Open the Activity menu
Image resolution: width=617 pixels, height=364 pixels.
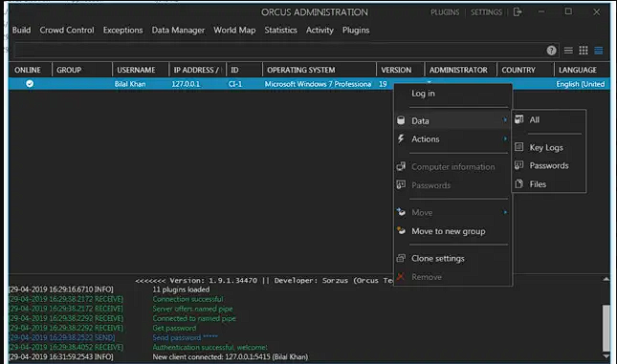tap(320, 30)
